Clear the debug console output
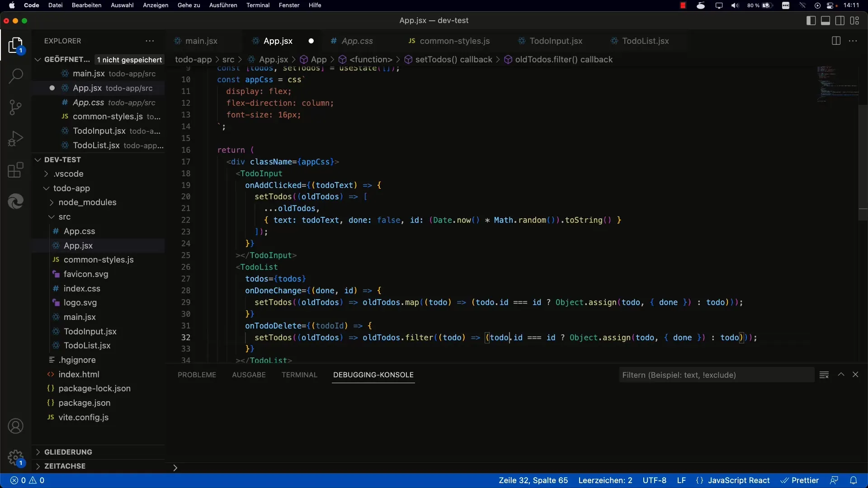This screenshot has height=488, width=868. click(x=824, y=375)
